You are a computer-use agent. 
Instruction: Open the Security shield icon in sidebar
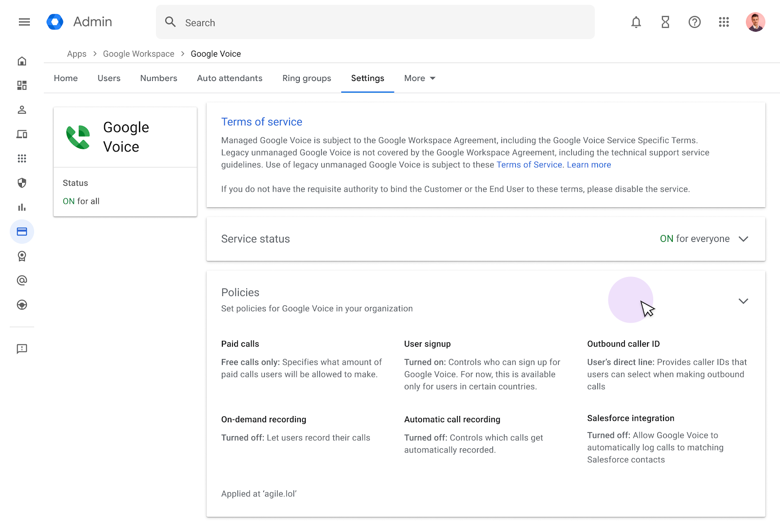(22, 183)
